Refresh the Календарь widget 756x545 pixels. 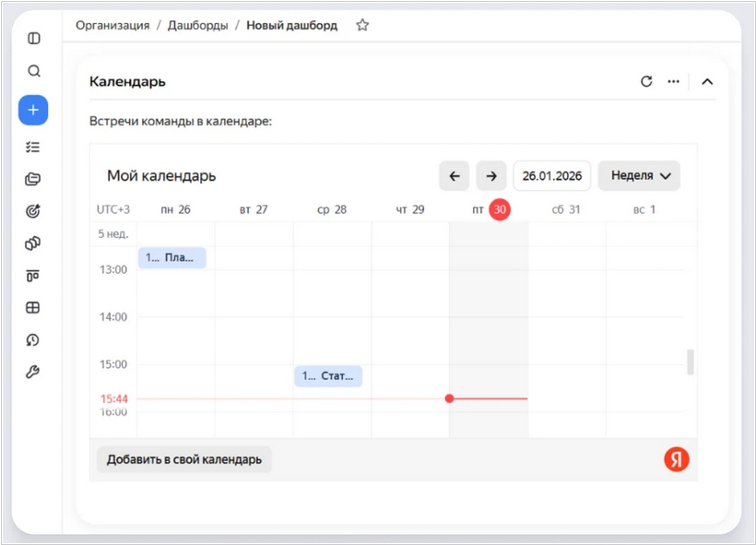click(x=646, y=81)
